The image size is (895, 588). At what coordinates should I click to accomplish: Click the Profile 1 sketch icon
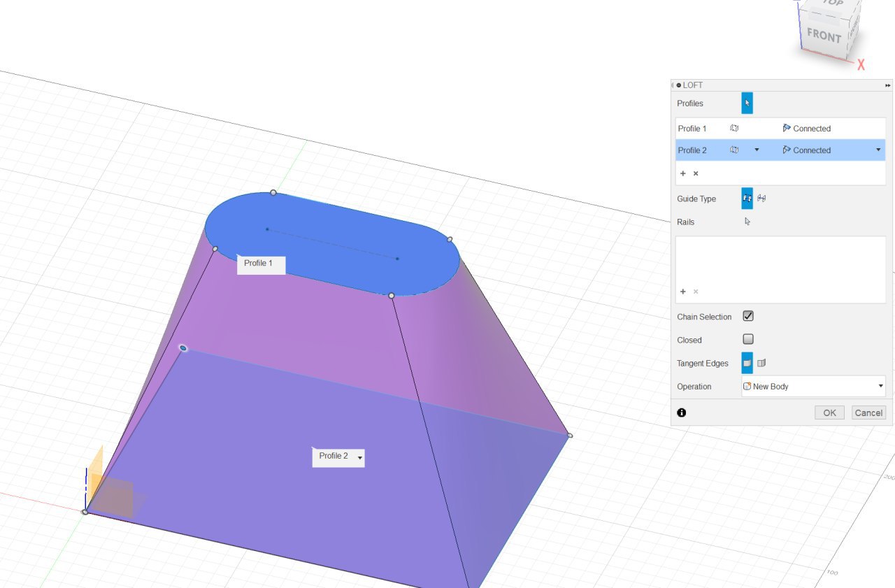734,129
